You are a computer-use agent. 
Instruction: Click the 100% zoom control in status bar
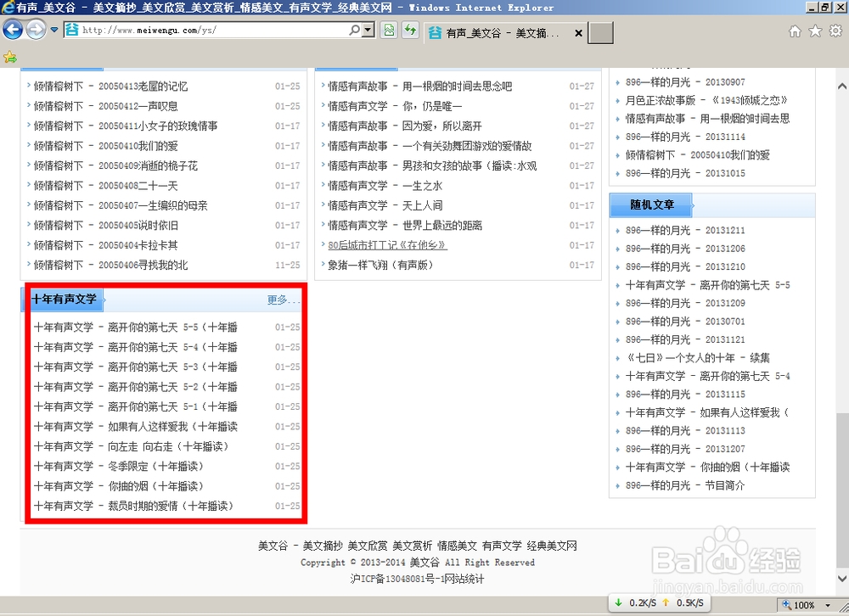pyautogui.click(x=801, y=605)
